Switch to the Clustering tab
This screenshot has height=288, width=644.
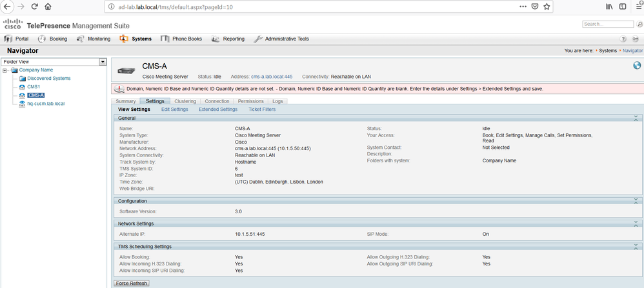(x=185, y=101)
